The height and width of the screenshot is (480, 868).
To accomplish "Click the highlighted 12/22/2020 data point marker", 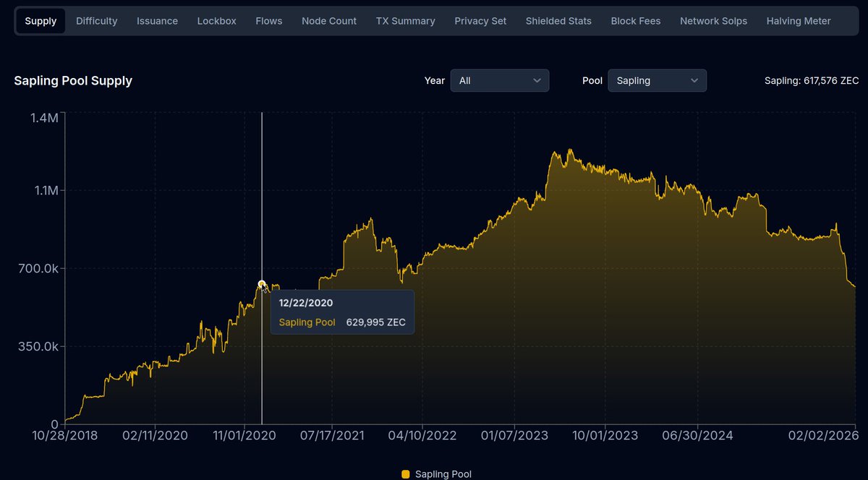I will tap(262, 285).
